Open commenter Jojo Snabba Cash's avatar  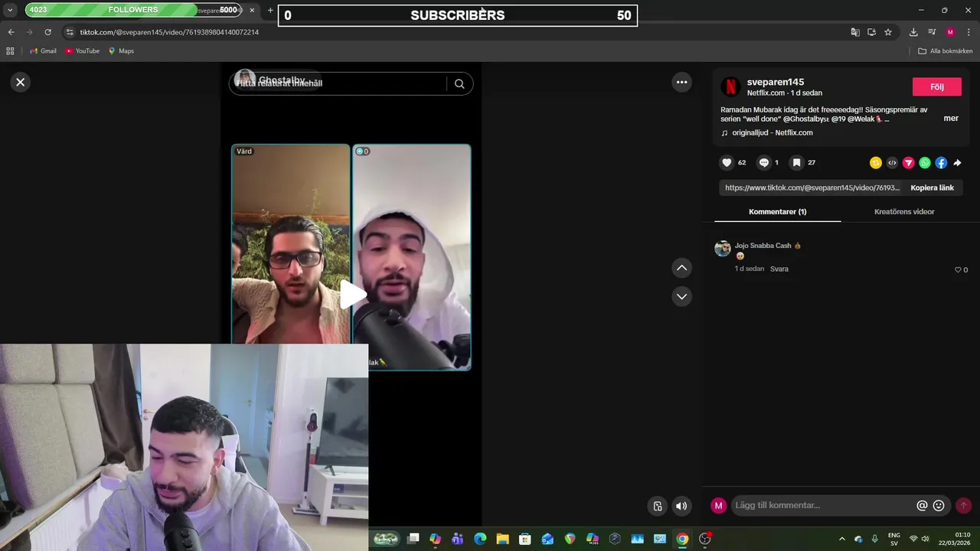[x=723, y=249]
